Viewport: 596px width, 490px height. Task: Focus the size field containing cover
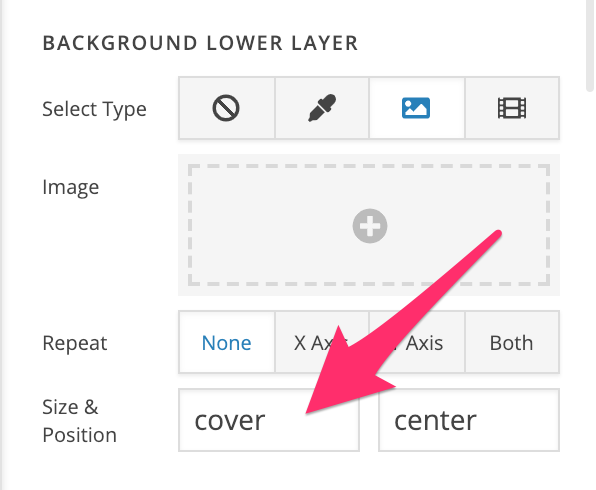[269, 420]
